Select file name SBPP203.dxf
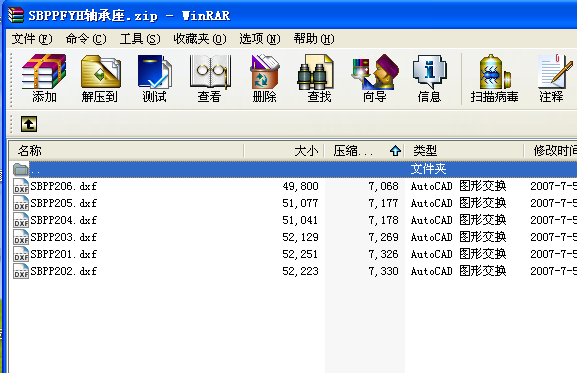 pos(64,237)
